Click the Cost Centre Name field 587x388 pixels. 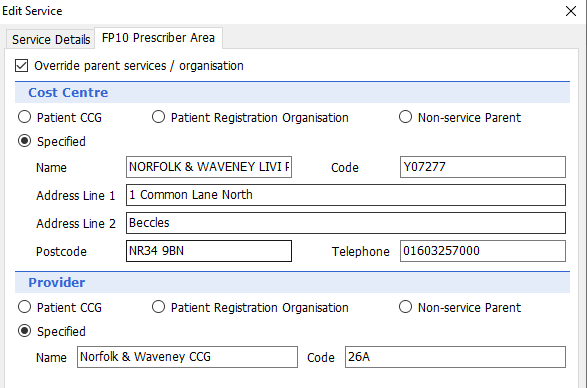[x=209, y=167]
